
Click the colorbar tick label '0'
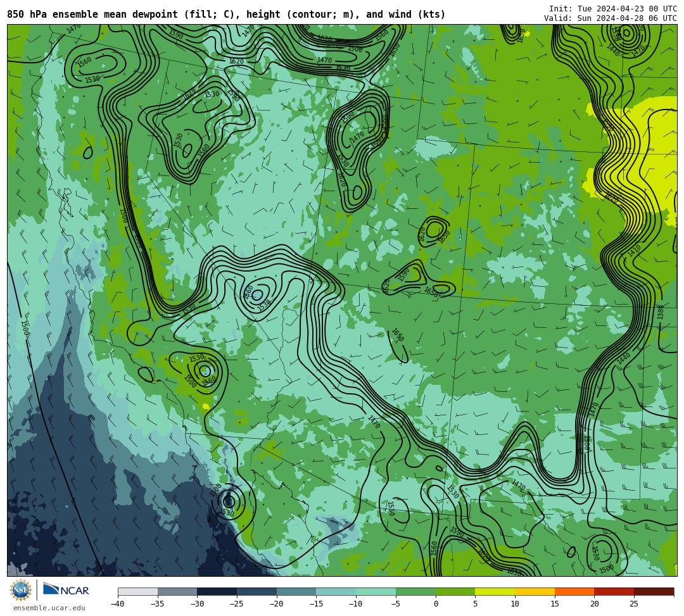[435, 604]
